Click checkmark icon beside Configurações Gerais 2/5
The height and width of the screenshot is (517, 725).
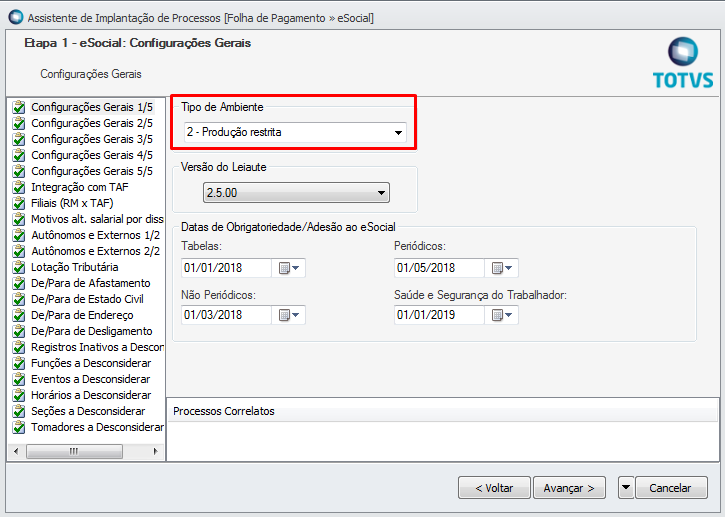click(19, 123)
